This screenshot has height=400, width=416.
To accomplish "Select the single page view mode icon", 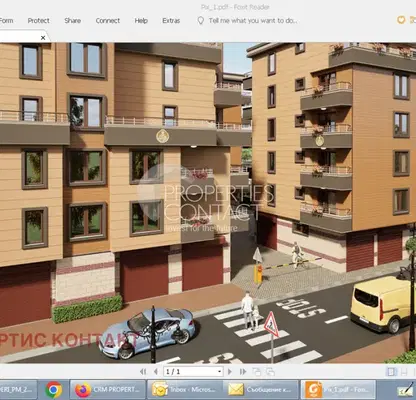I will point(391,372).
